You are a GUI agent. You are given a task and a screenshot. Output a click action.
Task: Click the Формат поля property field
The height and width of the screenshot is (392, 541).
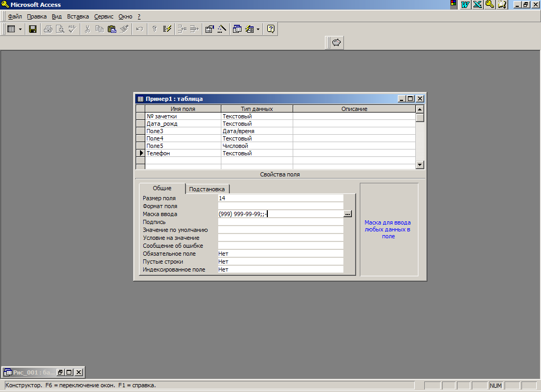click(x=281, y=206)
